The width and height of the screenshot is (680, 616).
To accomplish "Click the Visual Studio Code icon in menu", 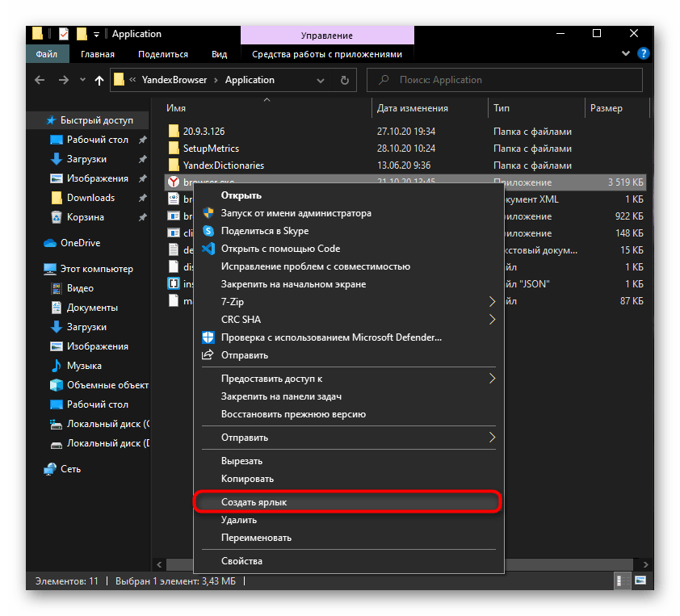I will click(x=208, y=249).
